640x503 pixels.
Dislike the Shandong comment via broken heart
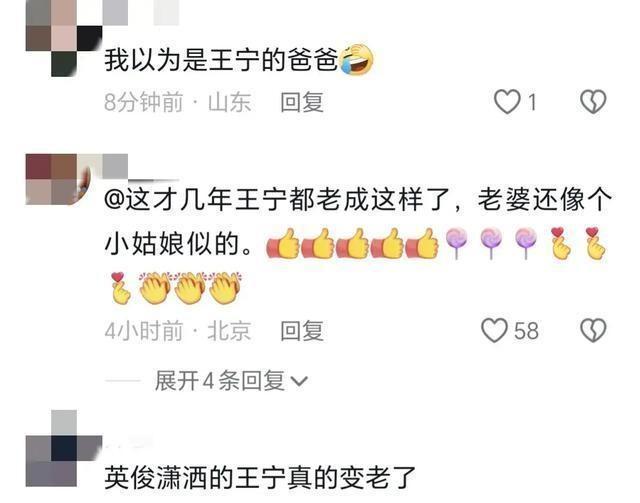coord(593,102)
